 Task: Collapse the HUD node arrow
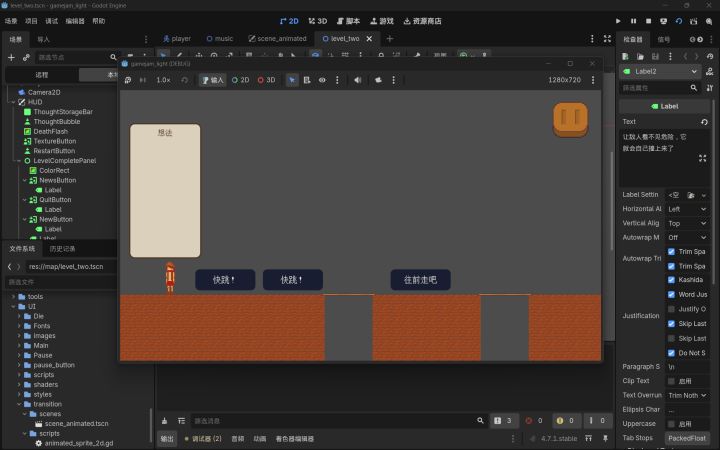[13, 102]
